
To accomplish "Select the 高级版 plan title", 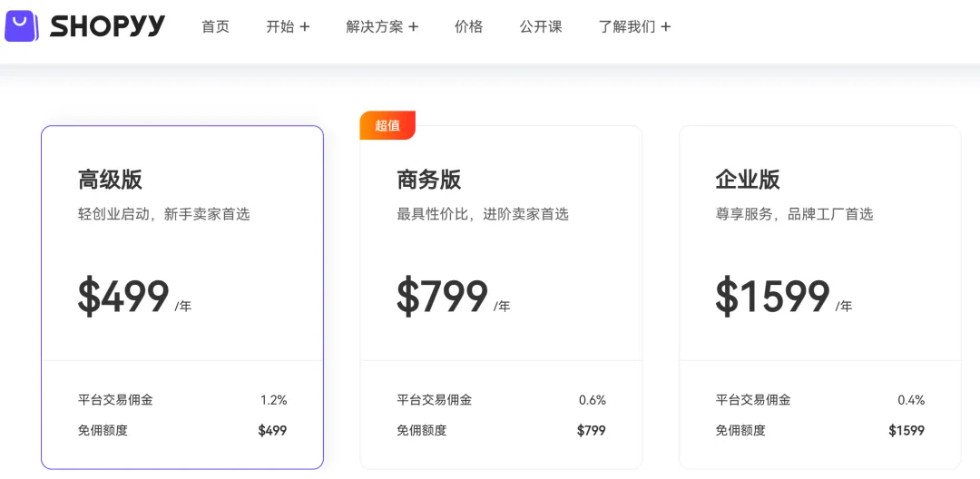I will coord(110,180).
